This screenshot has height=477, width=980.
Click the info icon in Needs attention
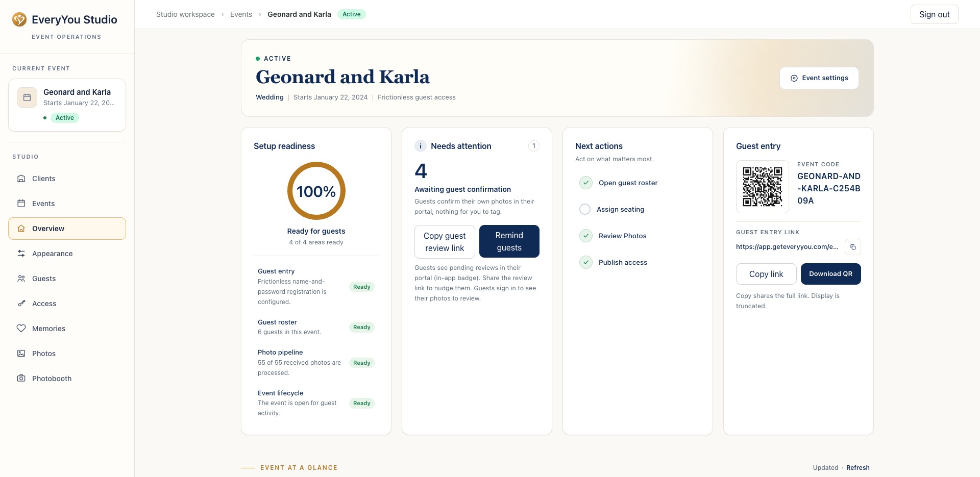pos(421,146)
